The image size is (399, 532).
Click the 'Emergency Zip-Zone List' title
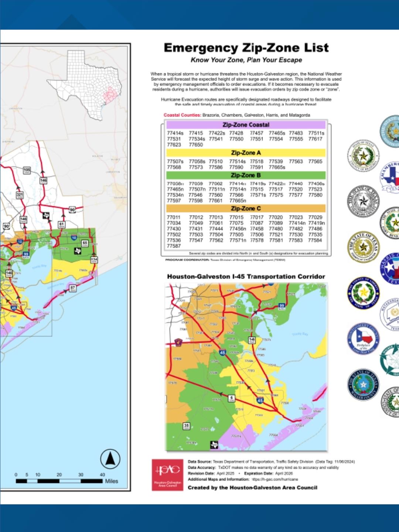click(x=246, y=48)
